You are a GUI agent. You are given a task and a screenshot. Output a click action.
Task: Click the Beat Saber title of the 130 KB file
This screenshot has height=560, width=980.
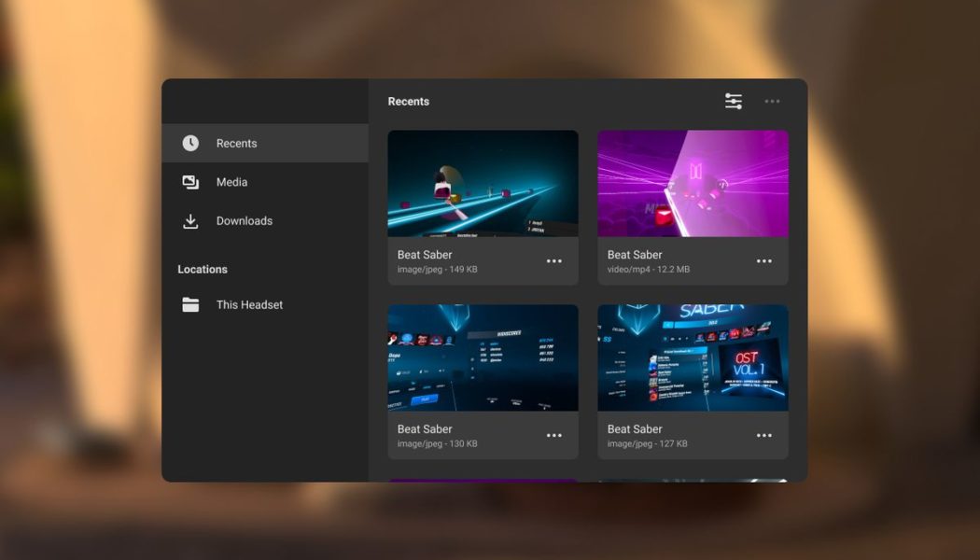(x=425, y=429)
